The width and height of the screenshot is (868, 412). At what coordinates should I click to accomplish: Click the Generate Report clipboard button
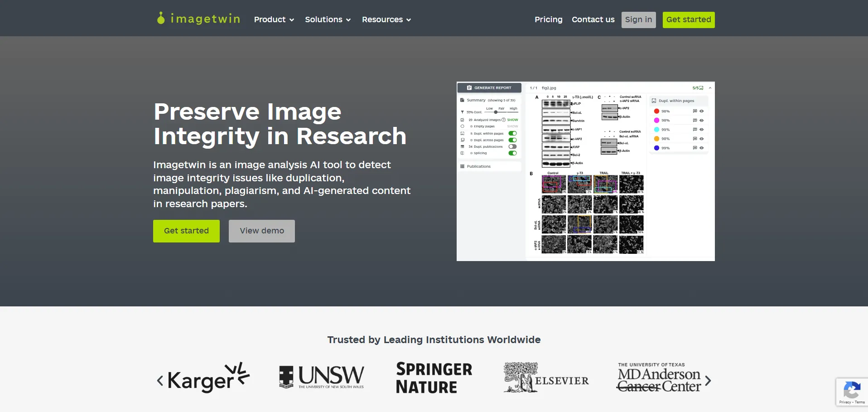[x=489, y=87]
